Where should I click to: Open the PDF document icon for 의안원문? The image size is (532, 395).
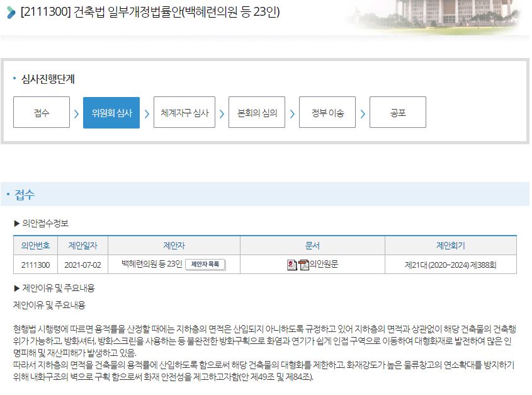point(303,265)
